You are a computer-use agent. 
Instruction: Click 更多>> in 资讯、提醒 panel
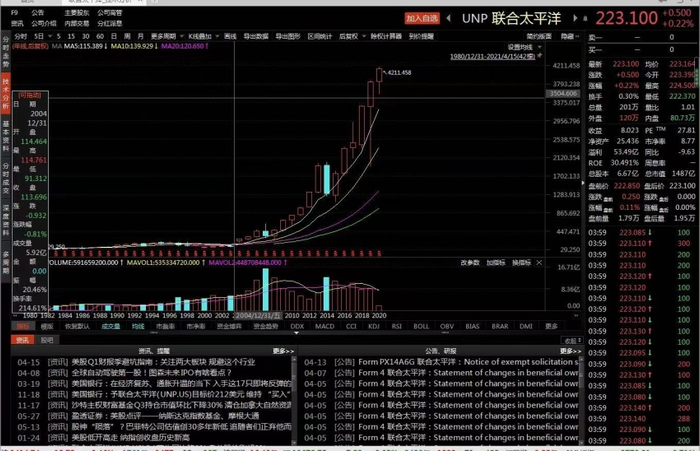point(283,351)
